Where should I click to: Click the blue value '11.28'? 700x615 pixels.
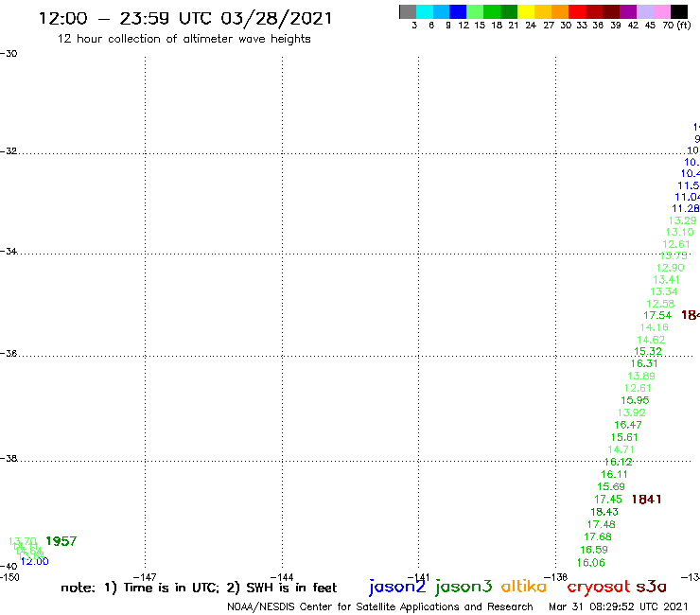click(x=686, y=208)
